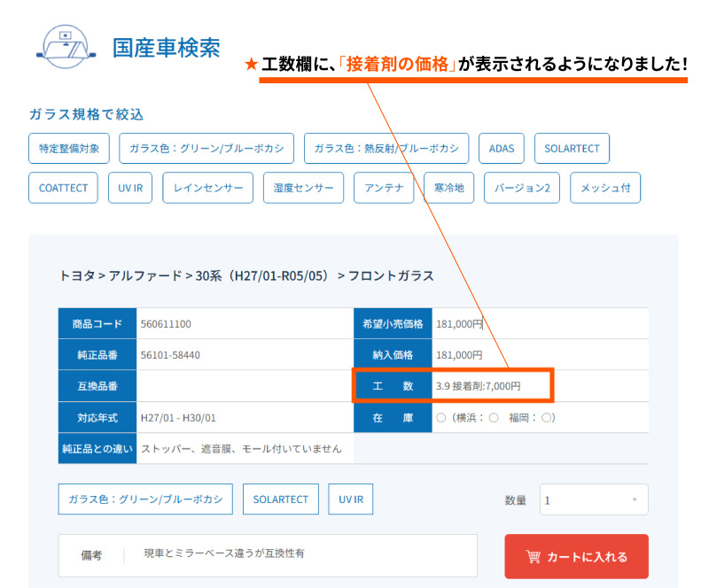Toggle the UV IR filter in the filter list
Screen dimensions: 709x588
click(x=130, y=188)
